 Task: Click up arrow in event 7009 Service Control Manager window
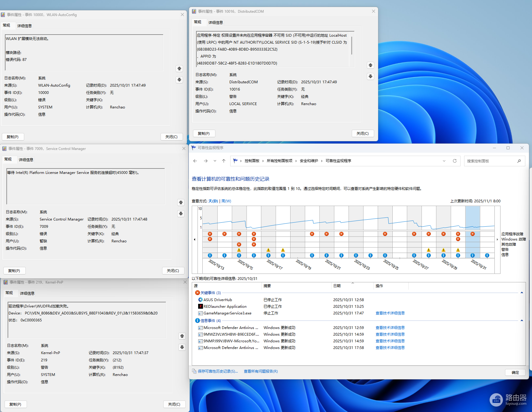[181, 202]
